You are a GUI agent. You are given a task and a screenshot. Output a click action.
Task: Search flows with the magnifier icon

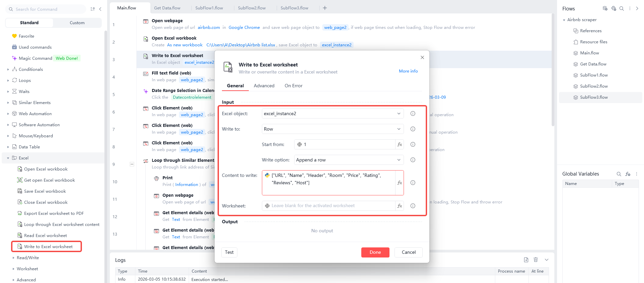tap(622, 9)
